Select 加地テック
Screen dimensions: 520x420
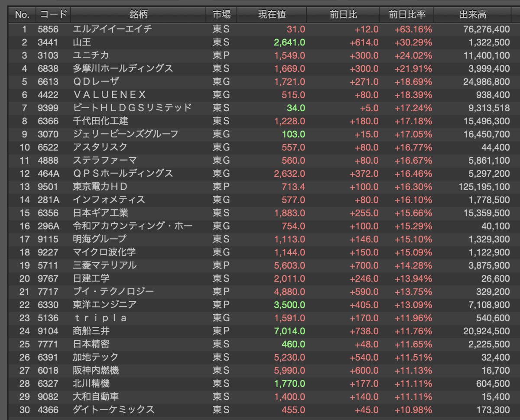point(95,357)
